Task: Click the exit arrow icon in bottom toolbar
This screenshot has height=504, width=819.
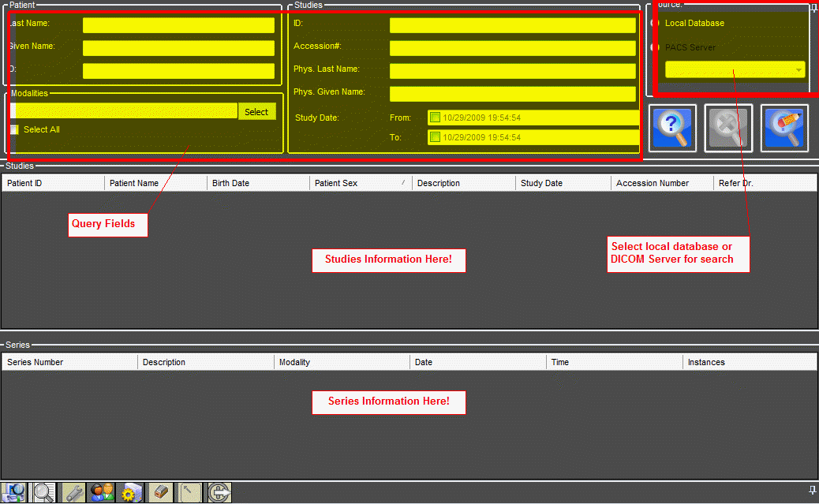Action: click(219, 493)
